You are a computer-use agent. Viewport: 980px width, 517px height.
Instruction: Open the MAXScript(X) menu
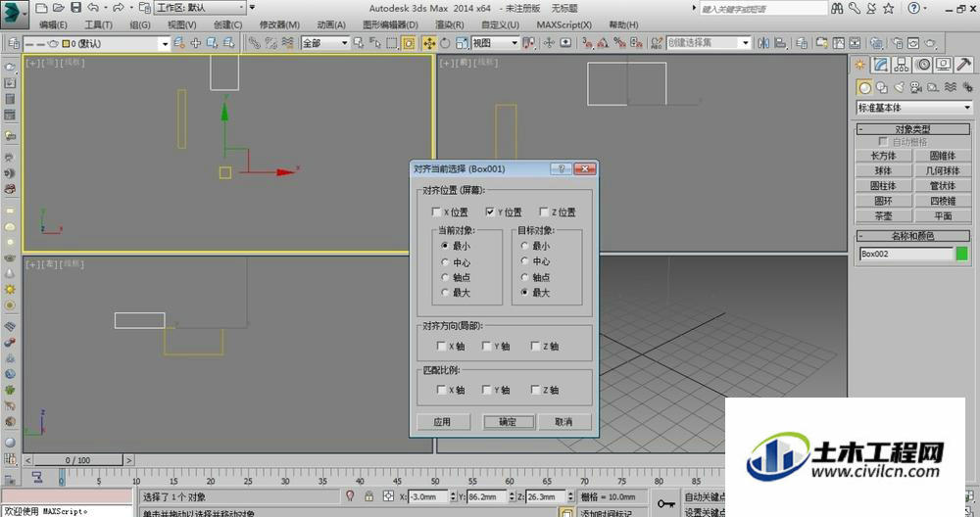563,24
